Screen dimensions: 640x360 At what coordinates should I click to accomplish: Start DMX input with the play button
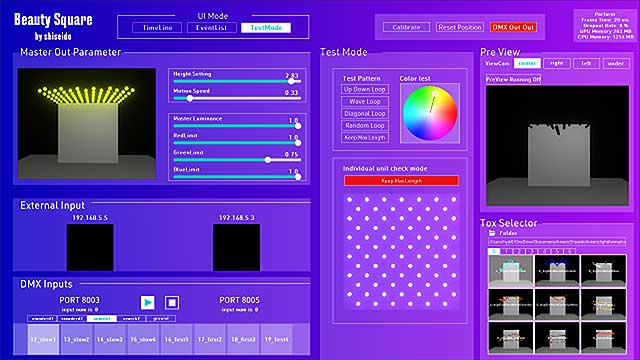[148, 302]
